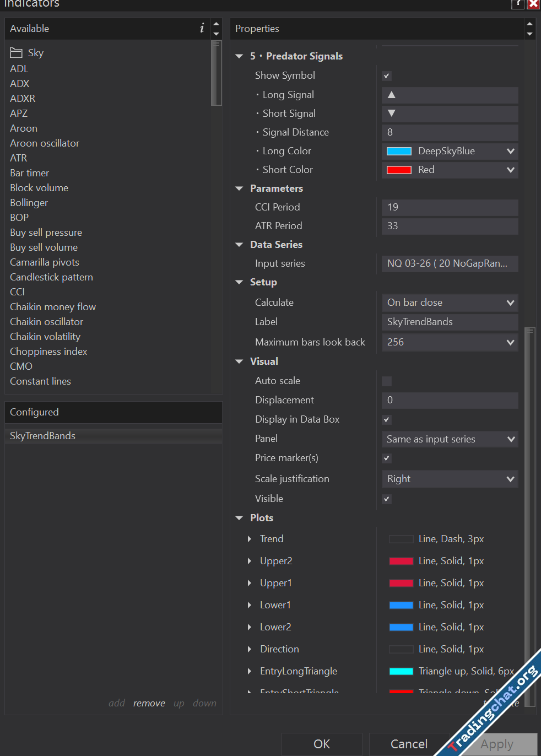This screenshot has width=541, height=756.
Task: Select the Short Signal down-triangle symbol field
Action: [450, 114]
